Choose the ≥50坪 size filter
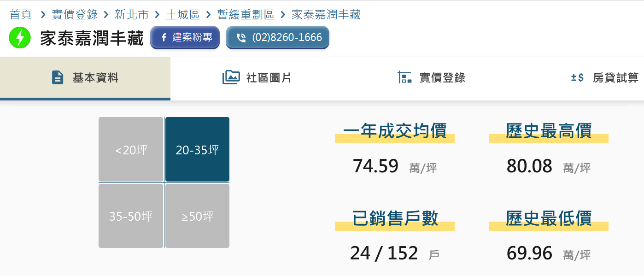The image size is (644, 276). 197,216
